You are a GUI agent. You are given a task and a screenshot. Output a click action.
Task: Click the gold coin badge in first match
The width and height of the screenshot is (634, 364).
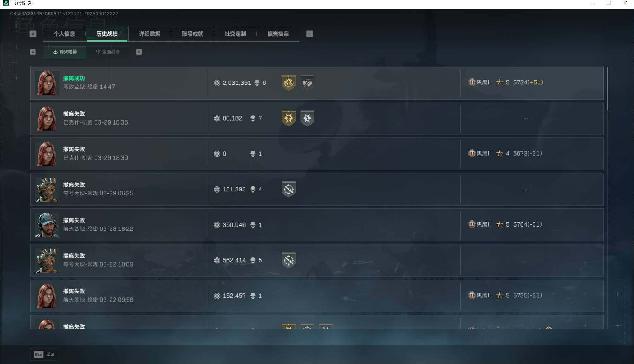click(289, 83)
